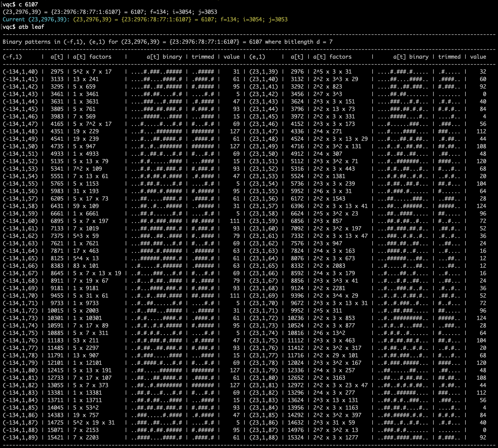Click the factors '53 x 211'
Viewport: 498px width, 448px height.
pos(86,341)
